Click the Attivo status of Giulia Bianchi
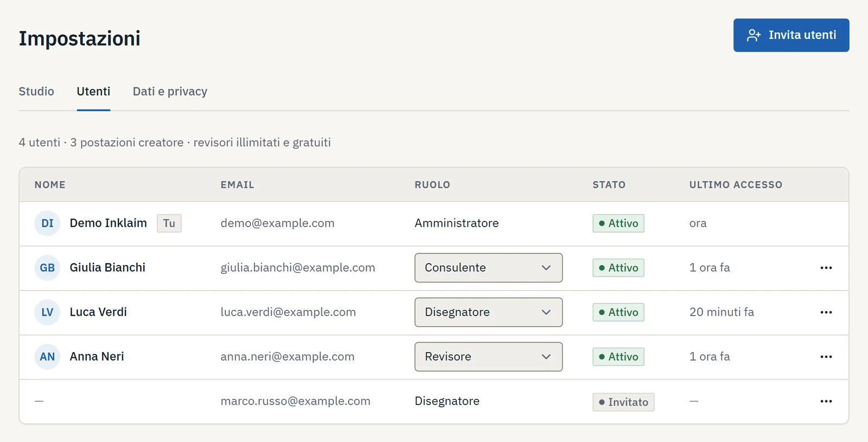Image resolution: width=868 pixels, height=442 pixels. (x=618, y=268)
